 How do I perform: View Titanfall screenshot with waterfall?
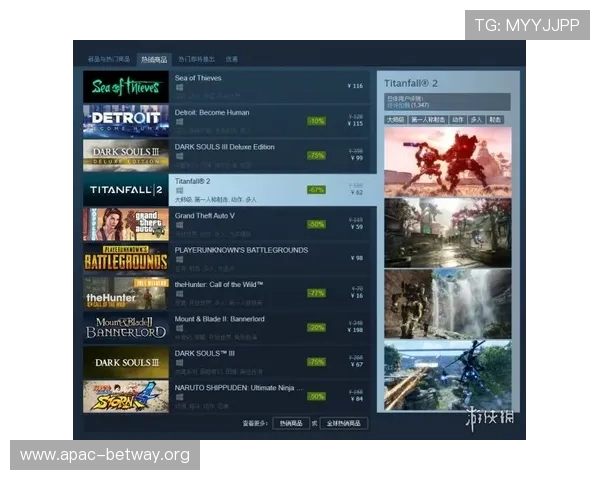coord(448,304)
